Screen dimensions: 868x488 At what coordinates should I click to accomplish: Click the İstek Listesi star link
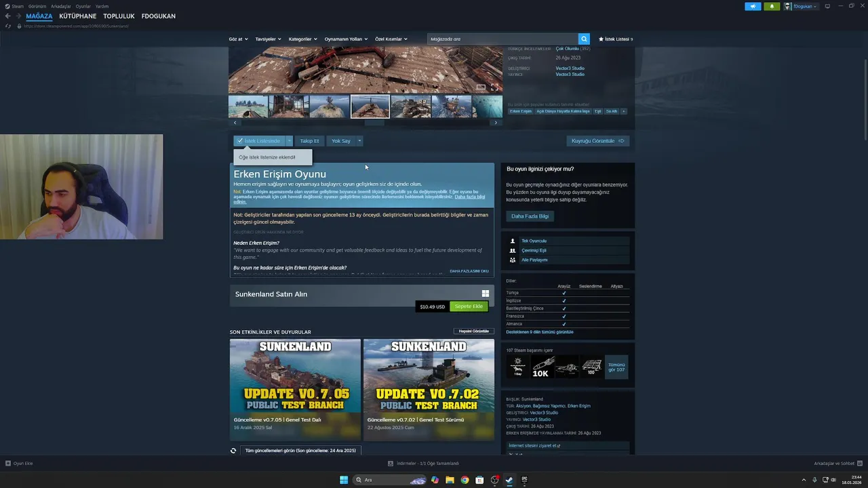pyautogui.click(x=616, y=39)
